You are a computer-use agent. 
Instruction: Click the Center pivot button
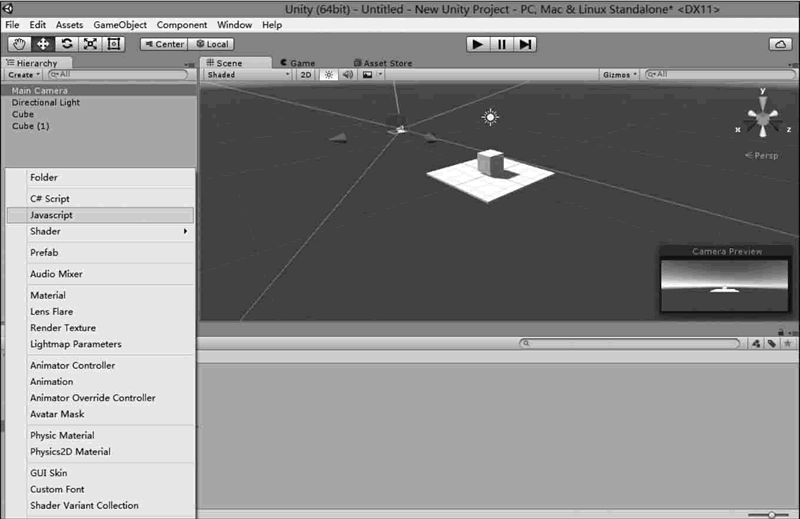tap(163, 44)
